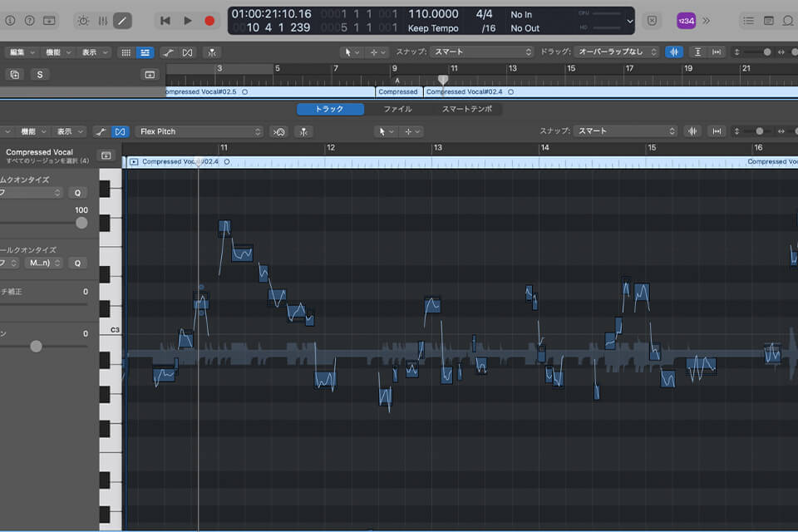Click the 110.0000 tempo display
The height and width of the screenshot is (532, 798).
(x=433, y=14)
